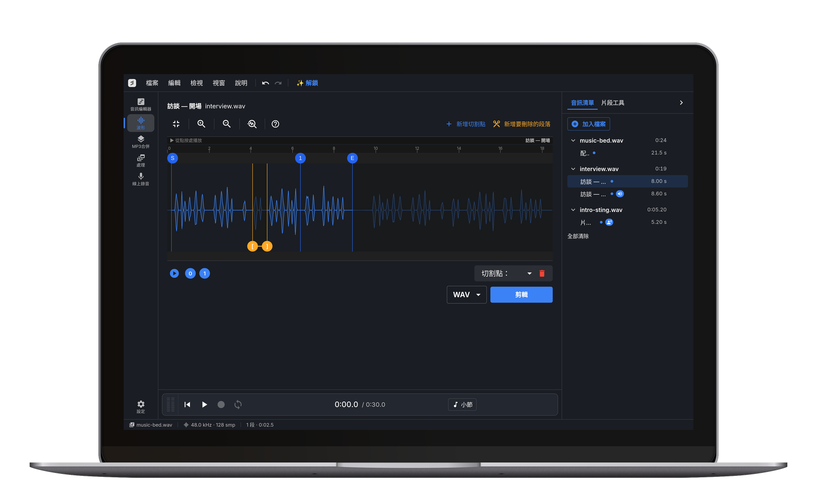Collapse the right panel with chevron
Image resolution: width=817 pixels, height=504 pixels.
(x=681, y=103)
